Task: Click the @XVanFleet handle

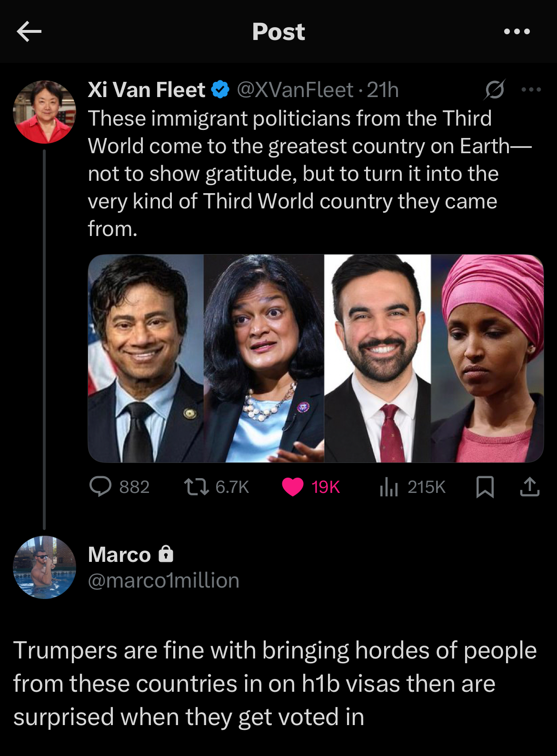Action: [x=295, y=89]
